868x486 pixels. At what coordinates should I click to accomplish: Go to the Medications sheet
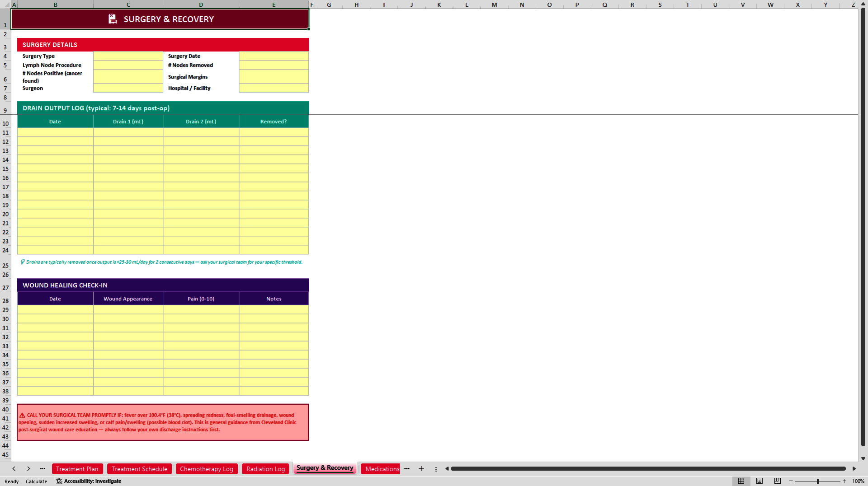381,469
